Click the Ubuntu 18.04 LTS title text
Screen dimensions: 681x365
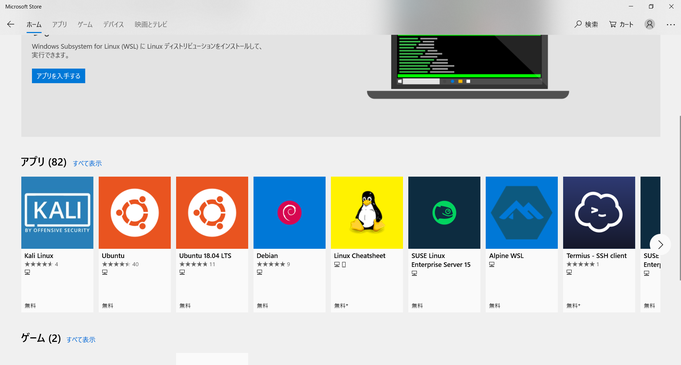(x=205, y=256)
